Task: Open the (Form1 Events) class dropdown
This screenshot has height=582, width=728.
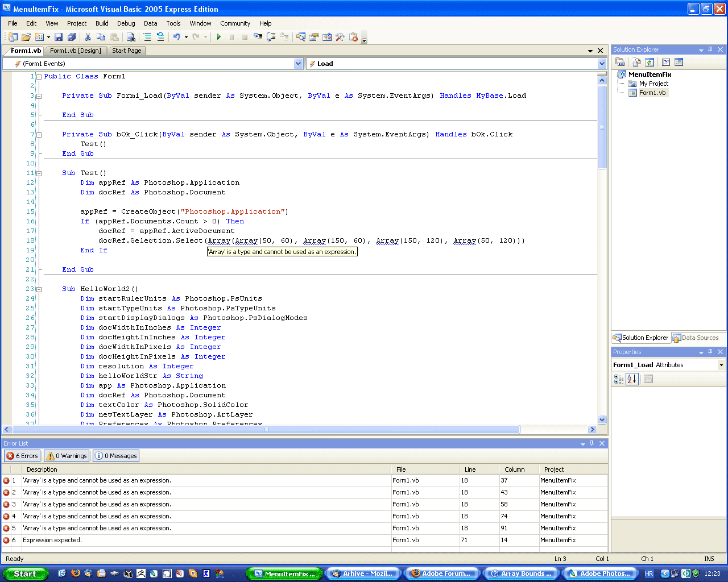Action: click(x=298, y=64)
